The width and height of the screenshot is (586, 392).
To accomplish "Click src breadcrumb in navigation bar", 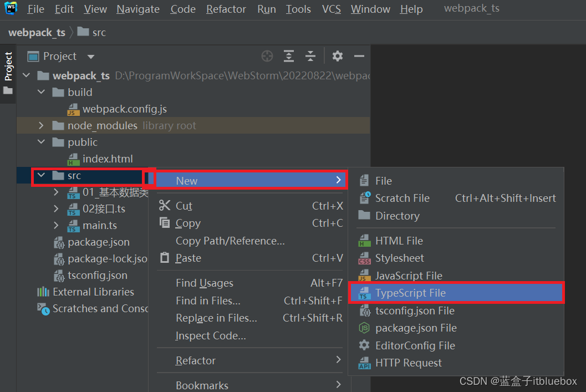I will click(x=91, y=33).
